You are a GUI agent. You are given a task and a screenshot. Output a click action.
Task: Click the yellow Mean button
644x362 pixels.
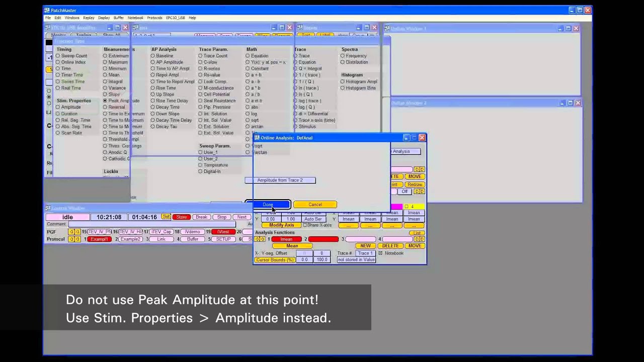click(x=292, y=246)
